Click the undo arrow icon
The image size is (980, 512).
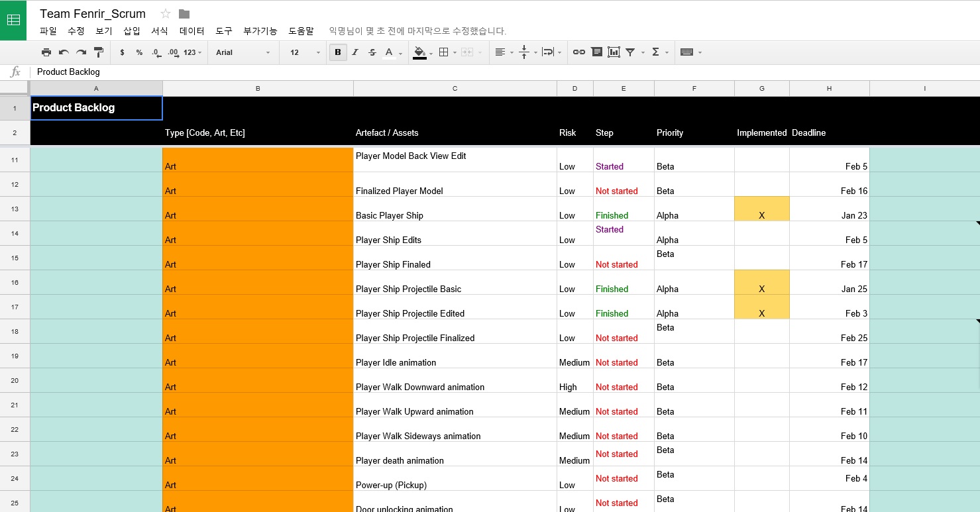(x=64, y=52)
